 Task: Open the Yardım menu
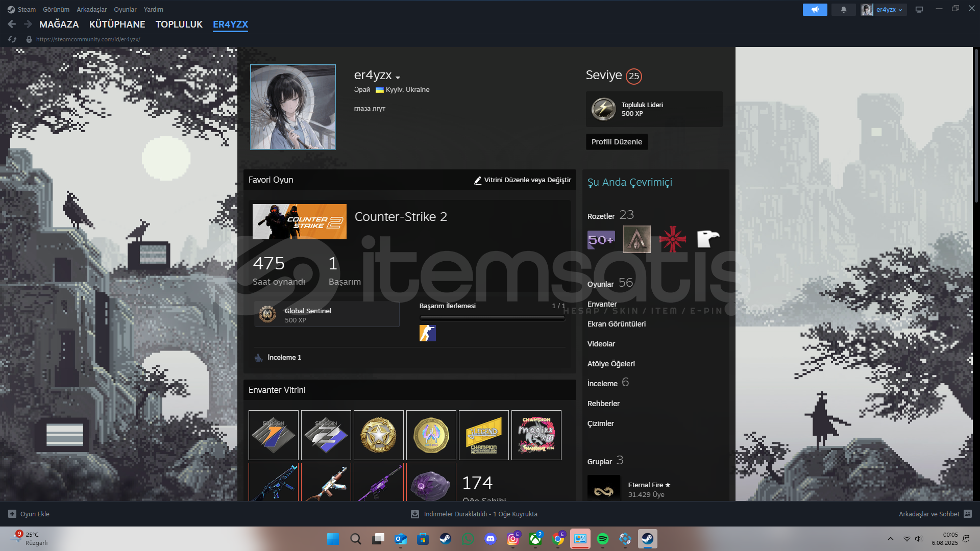(154, 9)
